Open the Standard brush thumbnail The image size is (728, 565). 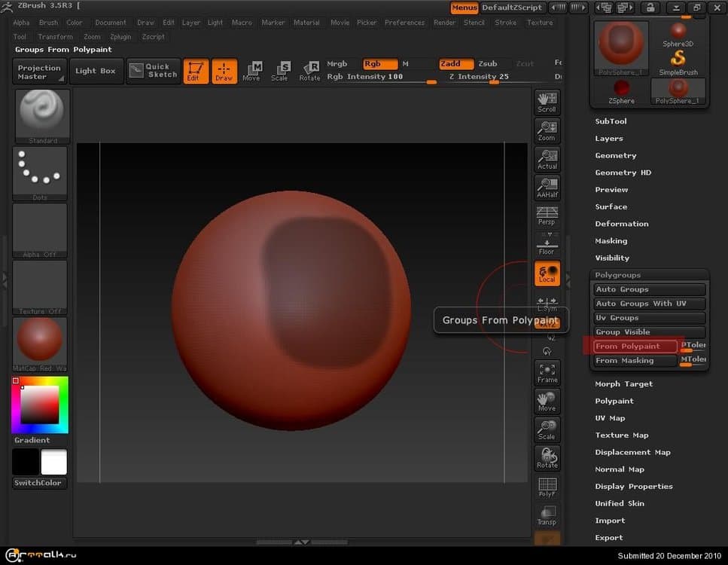pos(42,115)
